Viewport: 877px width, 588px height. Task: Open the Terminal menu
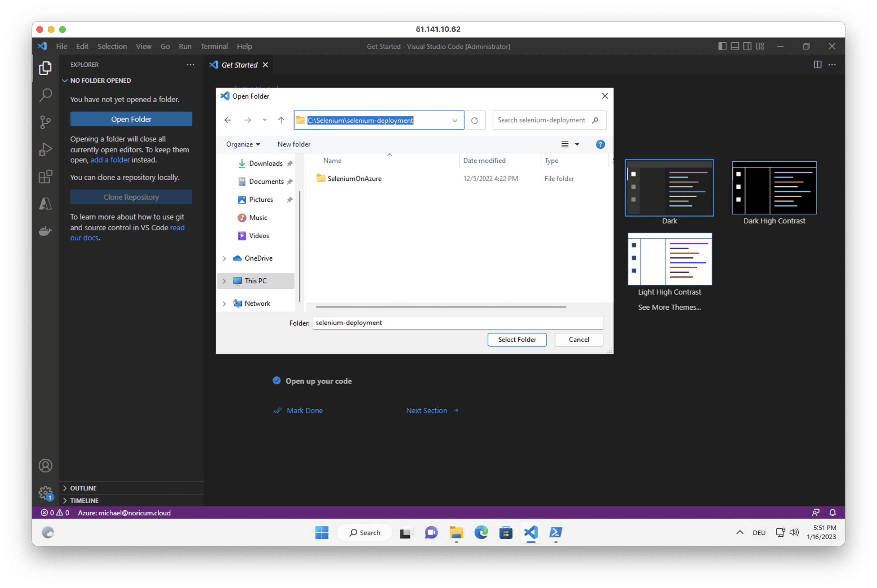pos(214,47)
